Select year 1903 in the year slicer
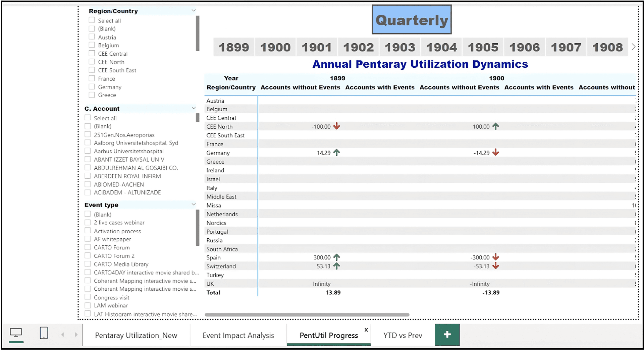 pos(400,47)
